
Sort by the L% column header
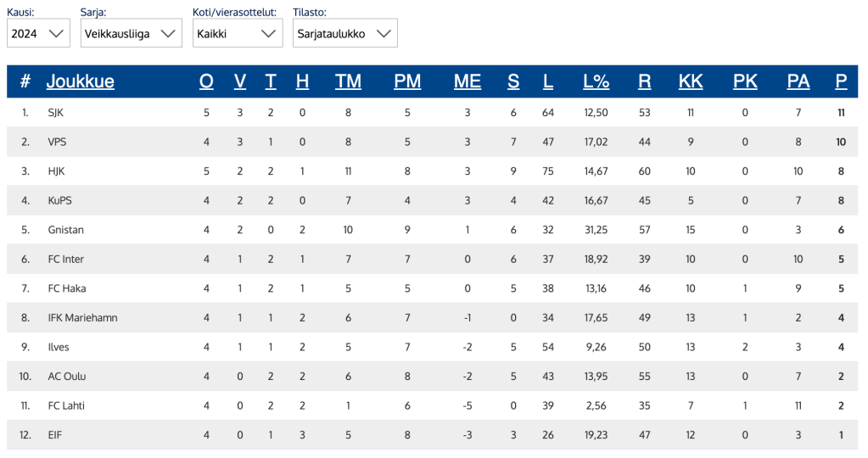click(x=596, y=81)
